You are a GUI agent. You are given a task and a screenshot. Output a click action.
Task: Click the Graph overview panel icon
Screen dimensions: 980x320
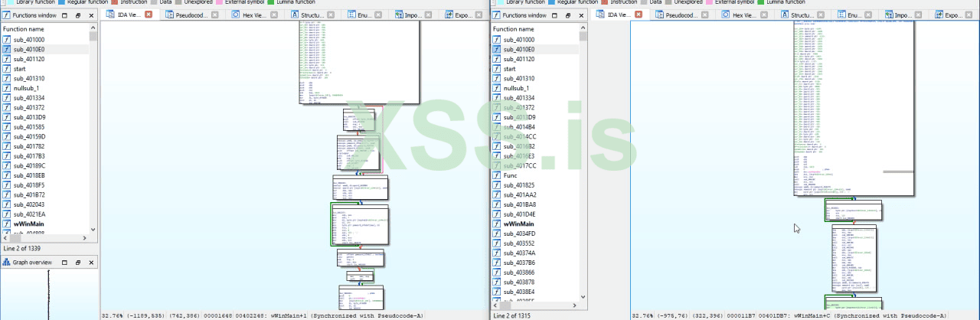(x=6, y=263)
